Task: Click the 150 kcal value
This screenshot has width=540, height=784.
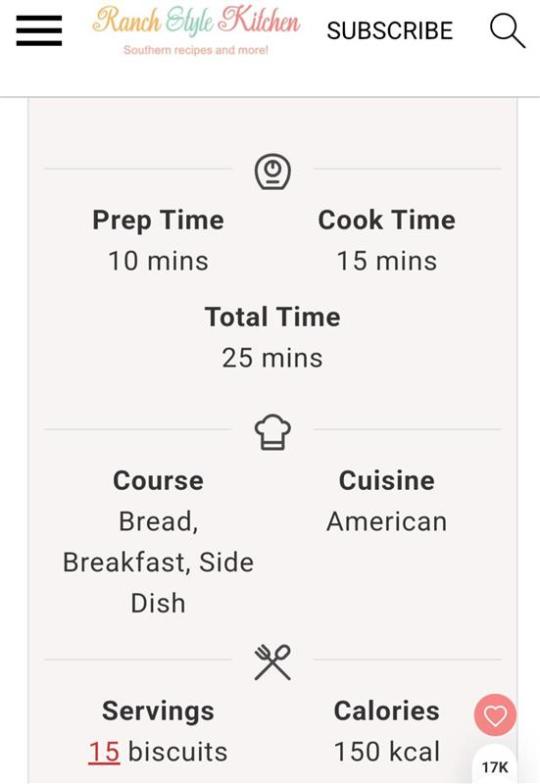Action: click(x=386, y=752)
